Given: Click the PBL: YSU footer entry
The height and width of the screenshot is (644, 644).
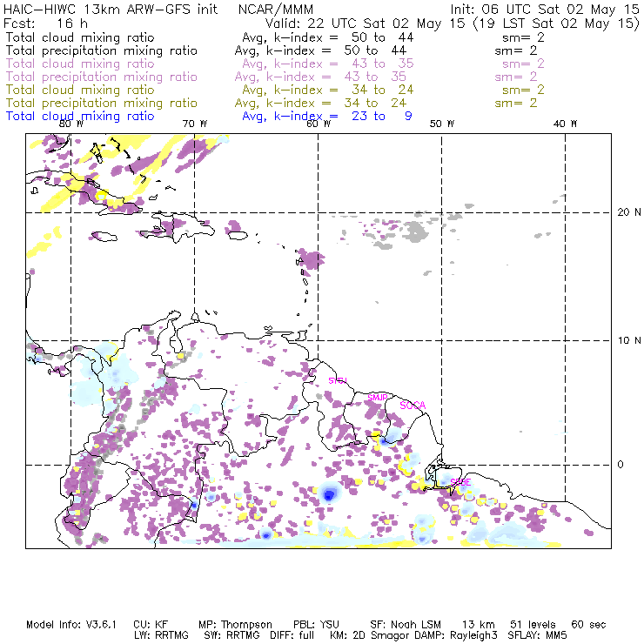Looking at the screenshot, I should (316, 625).
